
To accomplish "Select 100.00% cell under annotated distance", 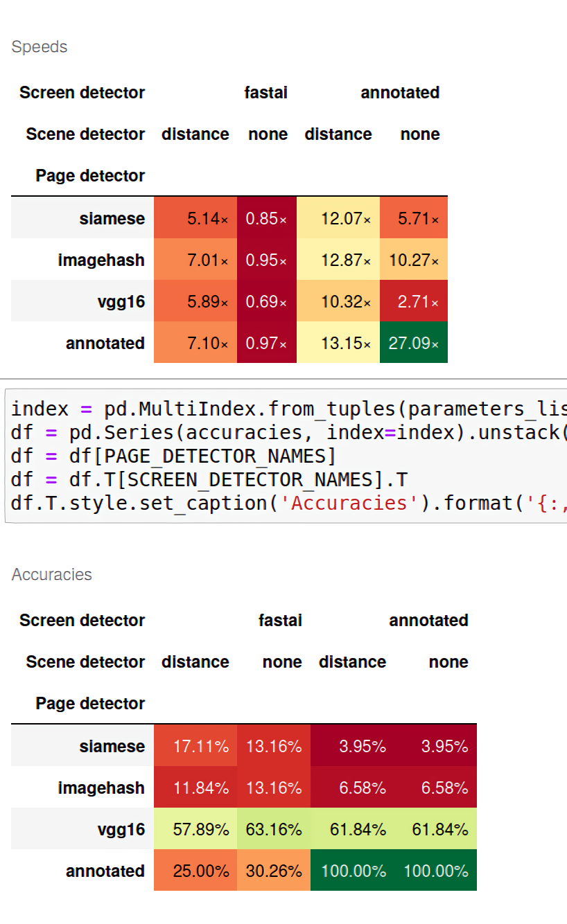I will click(352, 870).
